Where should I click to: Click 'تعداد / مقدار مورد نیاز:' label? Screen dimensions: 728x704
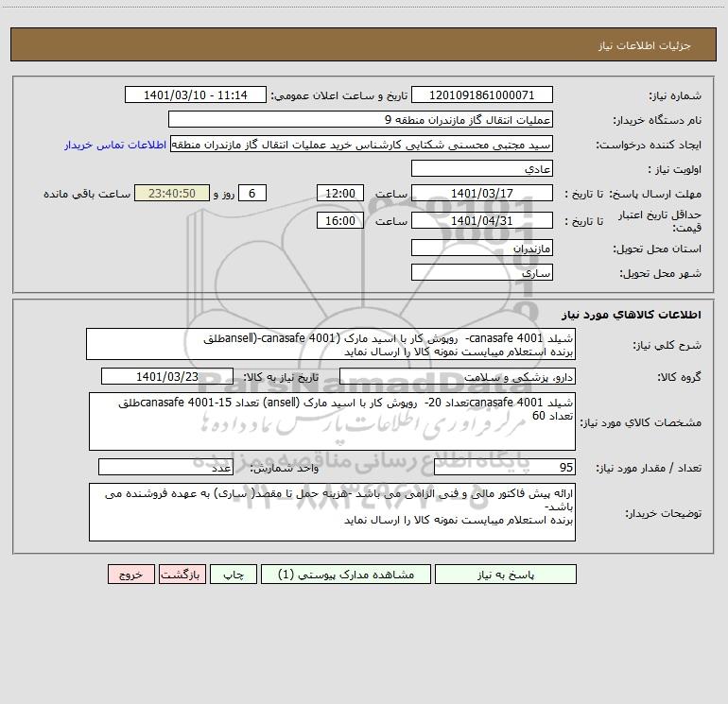649,468
